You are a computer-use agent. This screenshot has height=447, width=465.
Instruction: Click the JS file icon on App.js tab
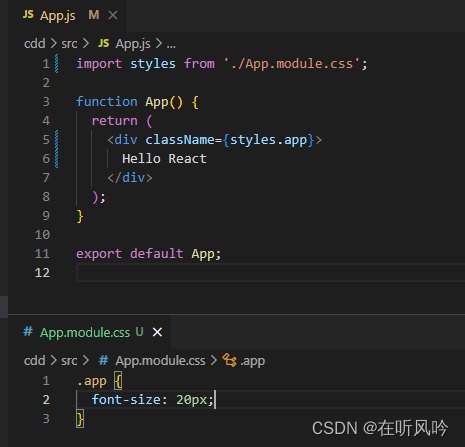click(28, 14)
